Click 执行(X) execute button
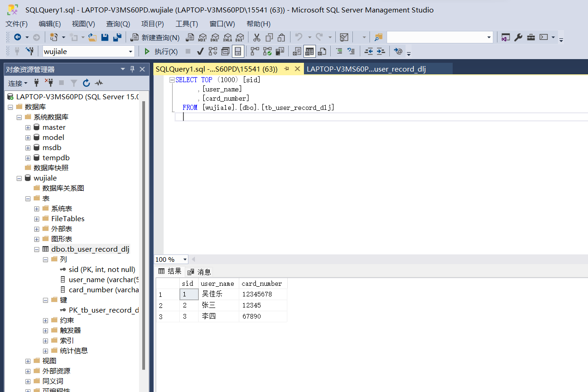The width and height of the screenshot is (588, 392). 161,52
